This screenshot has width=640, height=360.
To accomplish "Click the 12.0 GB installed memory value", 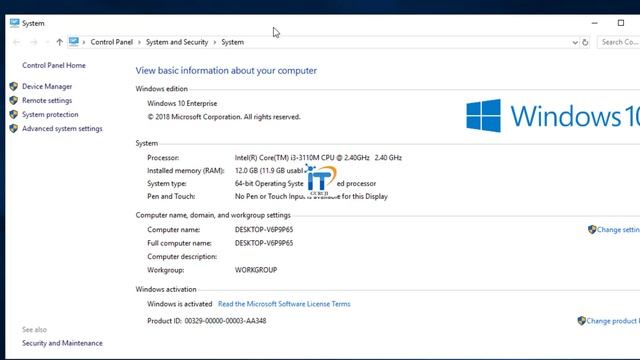I will pos(269,171).
